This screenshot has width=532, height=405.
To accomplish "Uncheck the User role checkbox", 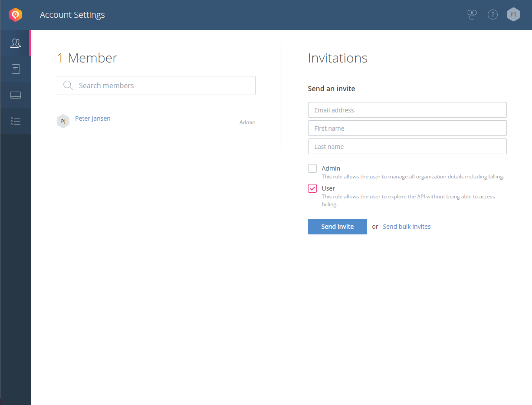I will tap(312, 188).
